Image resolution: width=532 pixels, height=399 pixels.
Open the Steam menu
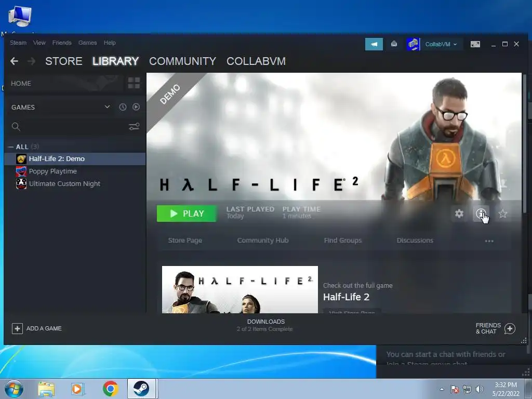[18, 43]
